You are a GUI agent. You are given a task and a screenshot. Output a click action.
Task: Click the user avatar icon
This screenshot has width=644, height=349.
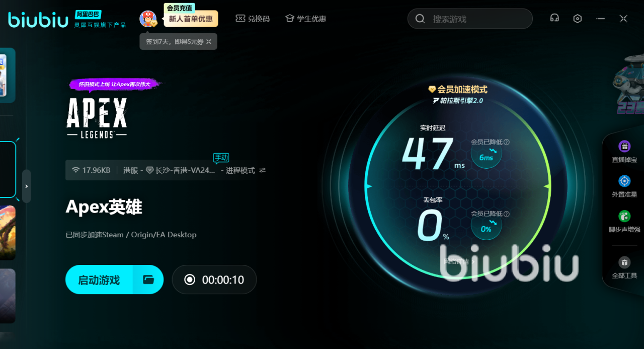pyautogui.click(x=148, y=19)
